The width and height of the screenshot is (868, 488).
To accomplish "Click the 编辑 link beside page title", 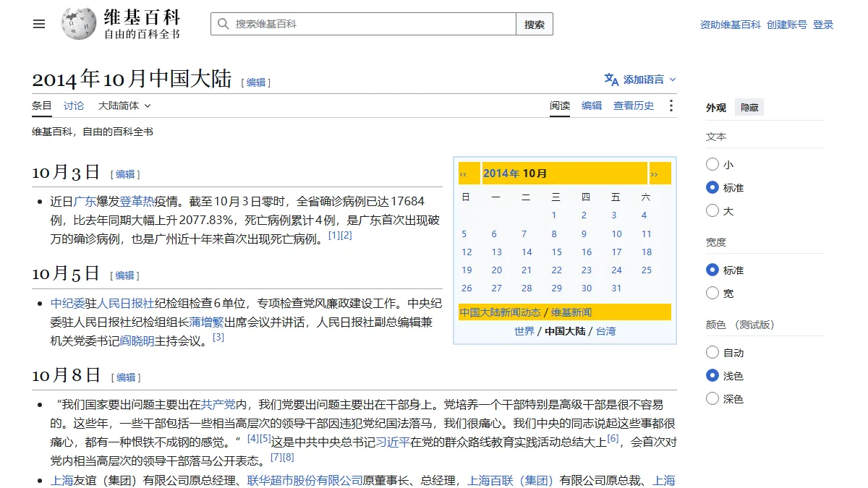I will (256, 82).
